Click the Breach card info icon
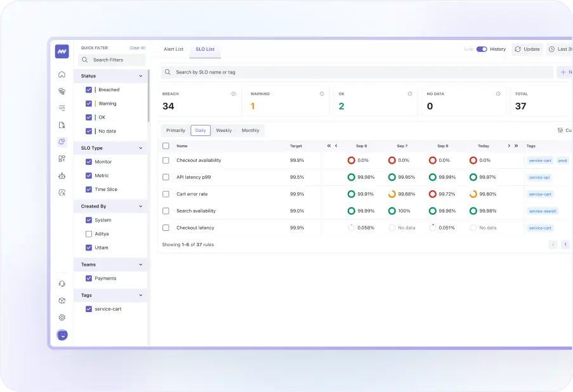The image size is (573, 392). [x=234, y=94]
